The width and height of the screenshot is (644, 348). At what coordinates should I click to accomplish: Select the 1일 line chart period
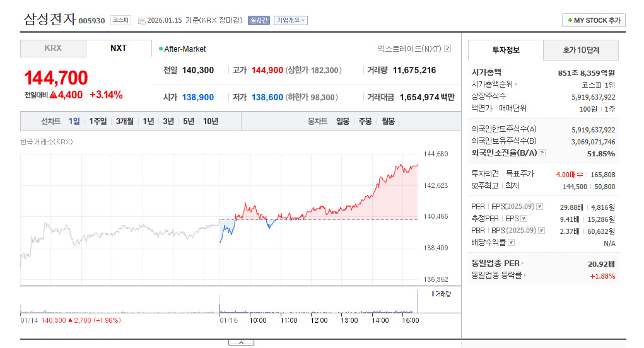pyautogui.click(x=74, y=121)
